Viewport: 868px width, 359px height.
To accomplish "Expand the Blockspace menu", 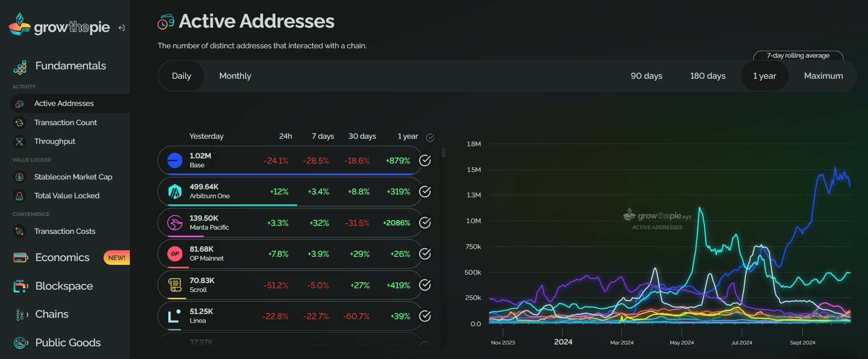I will [x=64, y=286].
